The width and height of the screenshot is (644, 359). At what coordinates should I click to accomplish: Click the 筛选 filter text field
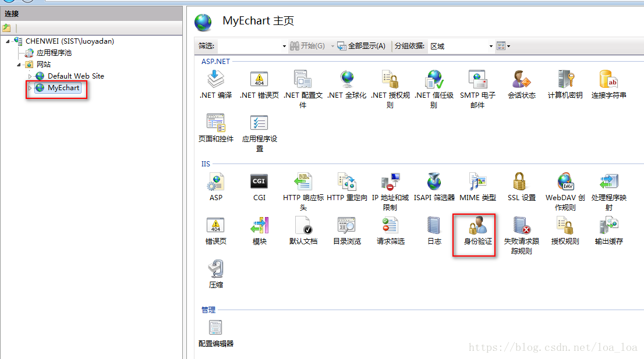[x=249, y=46]
